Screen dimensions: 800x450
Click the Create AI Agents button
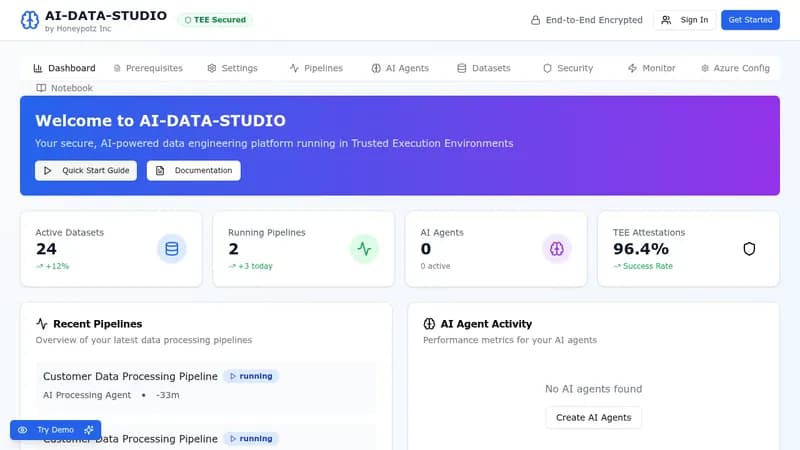click(x=593, y=417)
